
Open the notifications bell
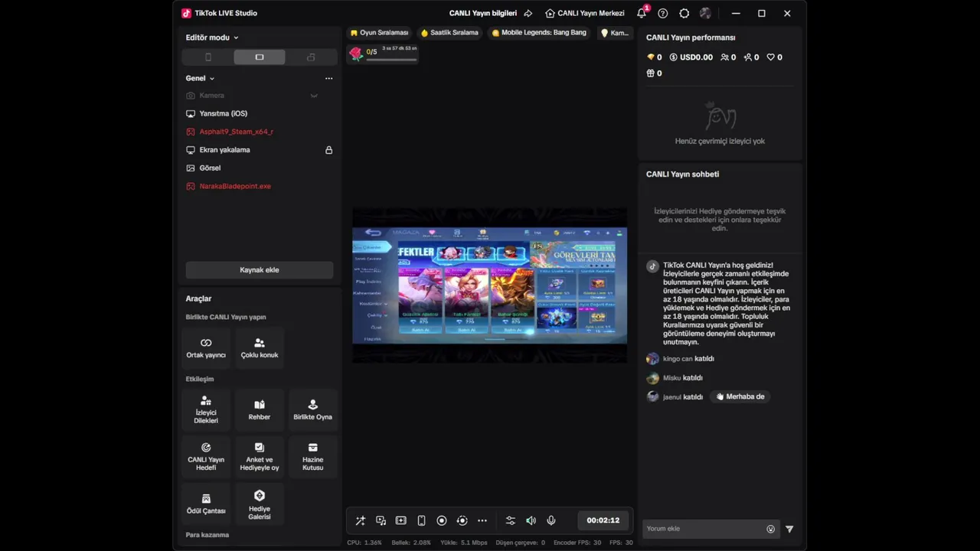point(642,13)
